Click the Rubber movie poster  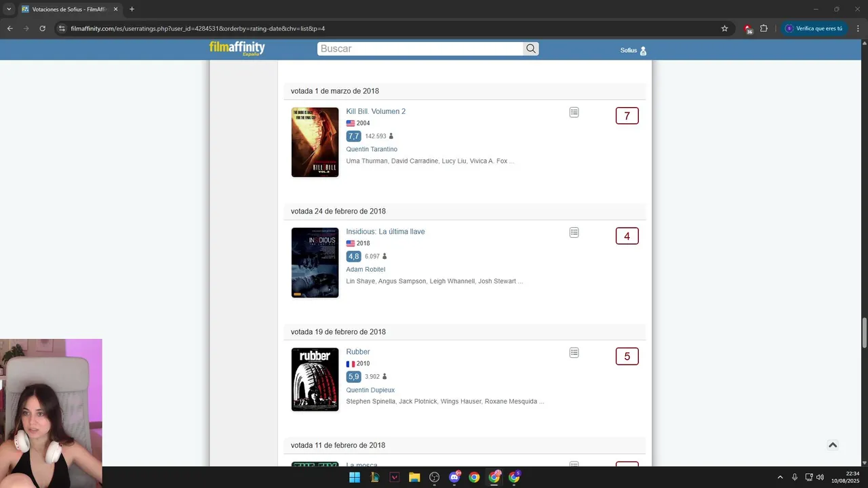(x=315, y=380)
